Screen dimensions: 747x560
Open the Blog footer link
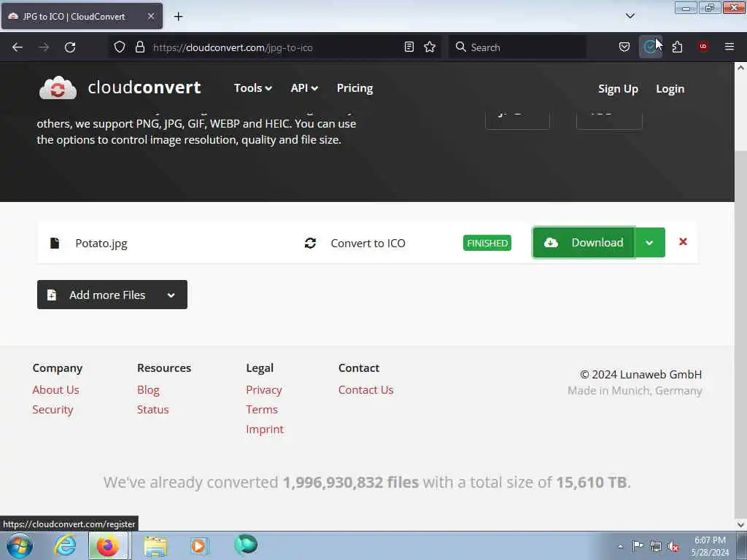tap(148, 389)
